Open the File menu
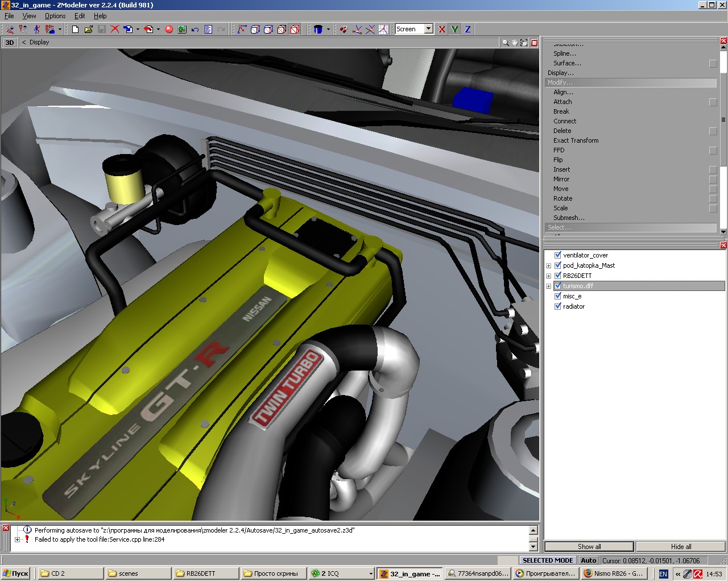 coord(9,16)
